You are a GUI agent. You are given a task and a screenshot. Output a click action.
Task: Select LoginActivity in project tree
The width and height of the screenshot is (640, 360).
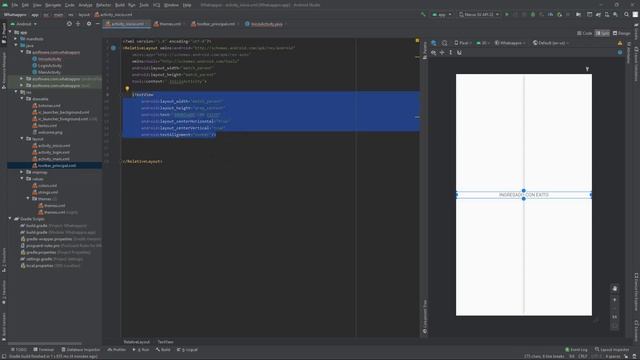(47, 65)
